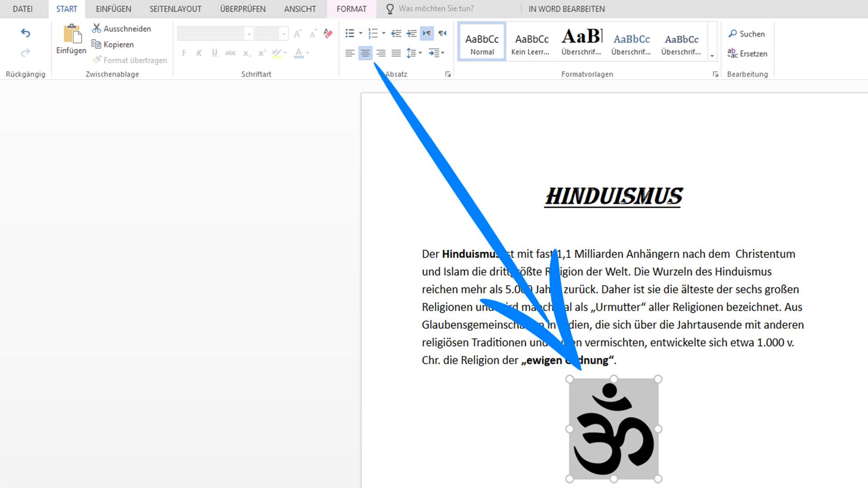Click the IN WORD BEARBEITEN button
The height and width of the screenshot is (488, 868).
pyautogui.click(x=566, y=9)
